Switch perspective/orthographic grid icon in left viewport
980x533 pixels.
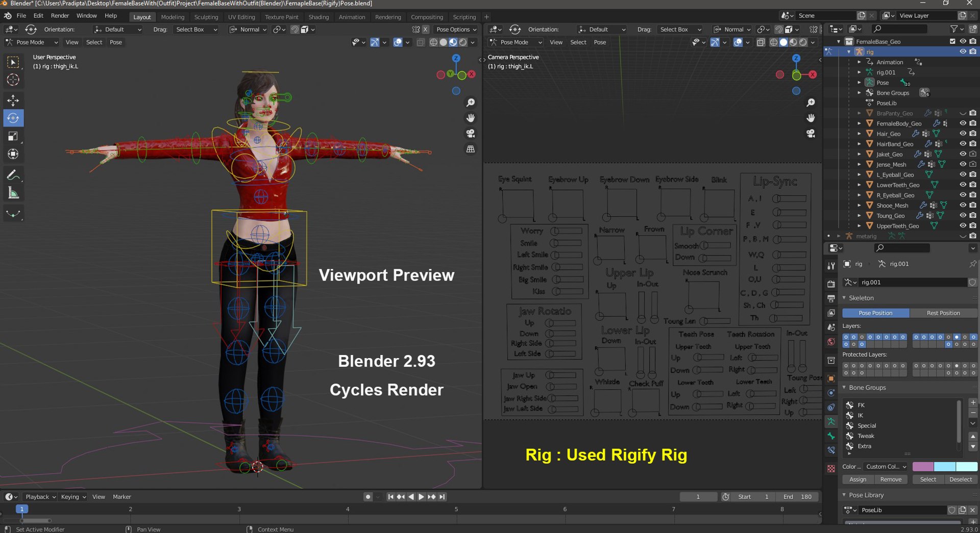point(471,149)
